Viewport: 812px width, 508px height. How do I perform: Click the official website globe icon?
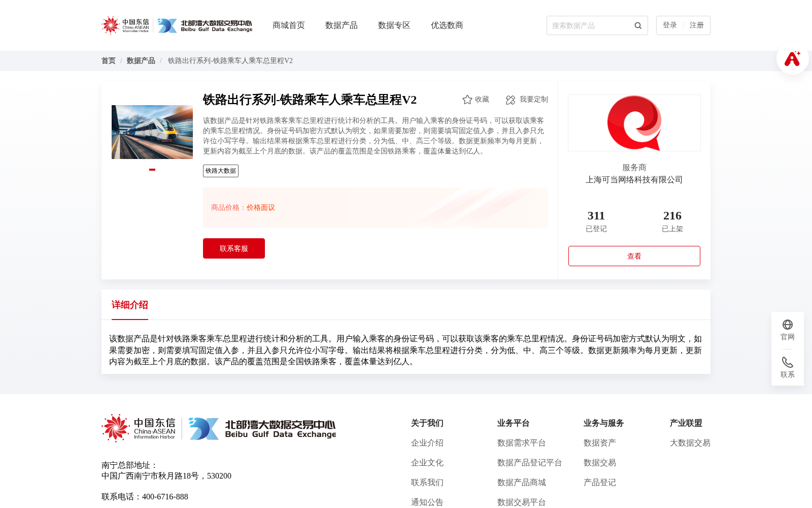788,325
